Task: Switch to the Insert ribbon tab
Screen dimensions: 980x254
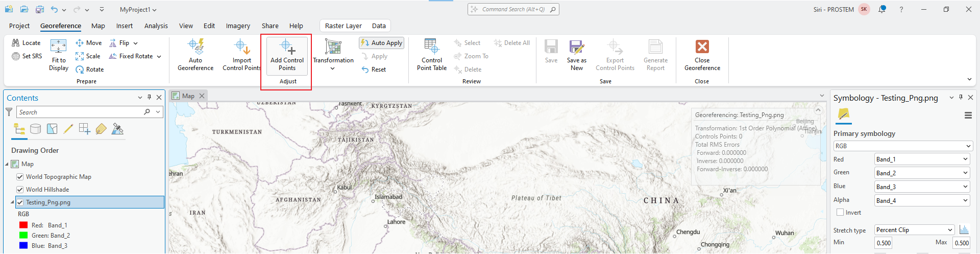Action: [x=124, y=26]
